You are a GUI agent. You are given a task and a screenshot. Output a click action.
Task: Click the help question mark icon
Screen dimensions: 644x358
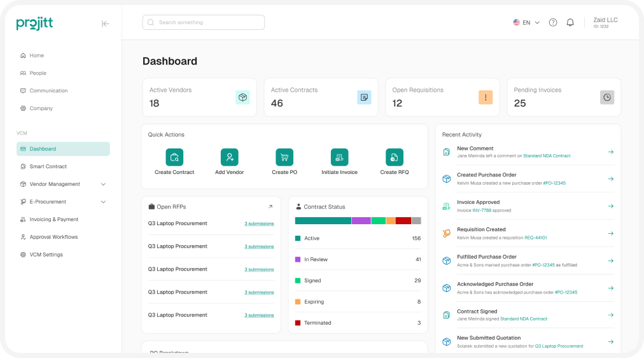pos(553,22)
